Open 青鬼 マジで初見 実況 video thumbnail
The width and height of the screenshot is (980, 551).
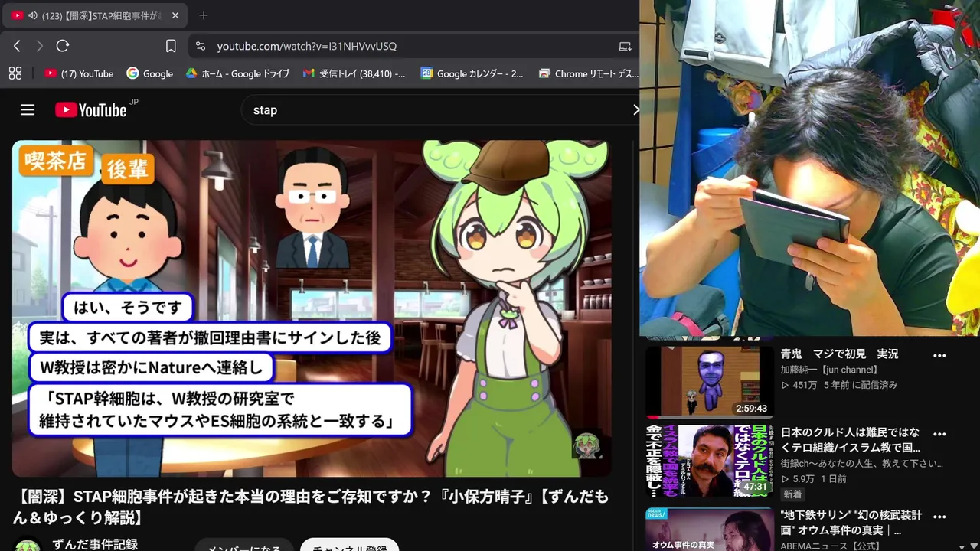click(709, 382)
